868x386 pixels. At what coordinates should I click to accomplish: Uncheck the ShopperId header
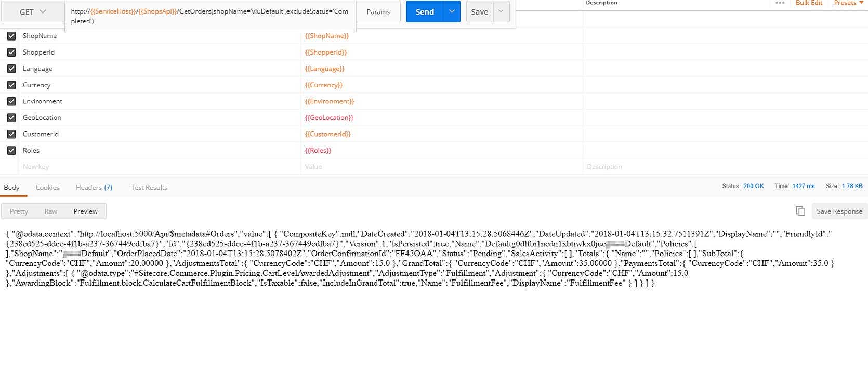11,52
